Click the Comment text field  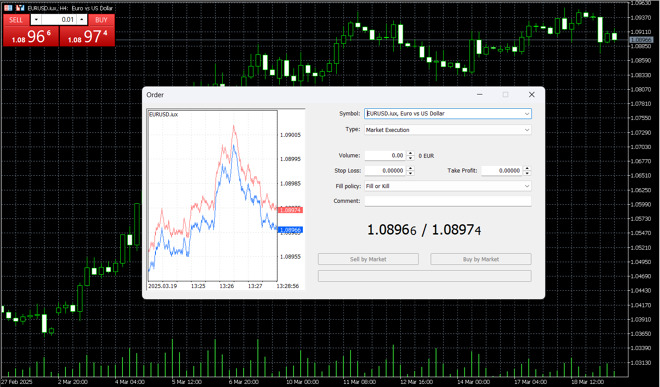point(447,201)
